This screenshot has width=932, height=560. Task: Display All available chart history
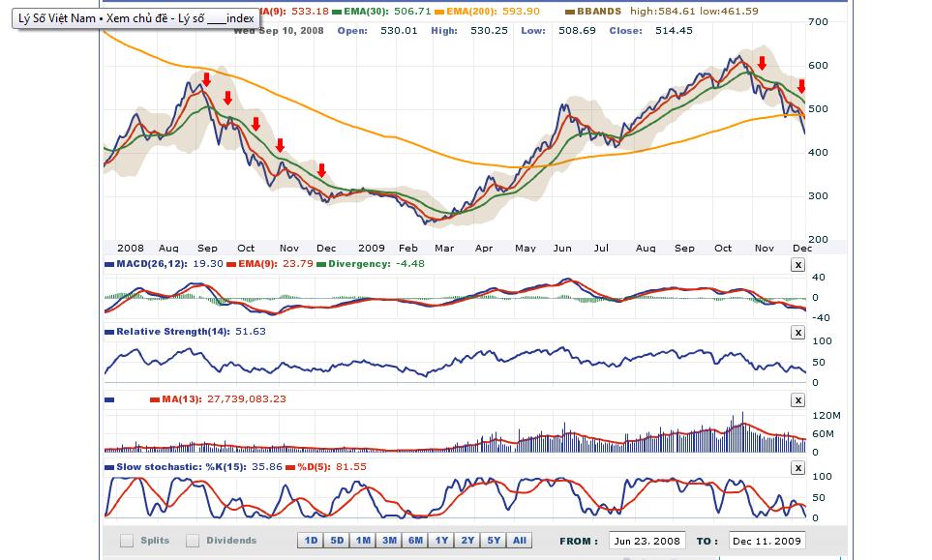(x=520, y=541)
